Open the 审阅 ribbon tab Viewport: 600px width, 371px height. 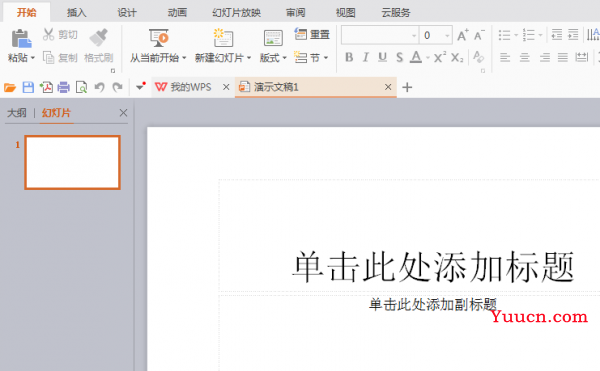coord(295,13)
